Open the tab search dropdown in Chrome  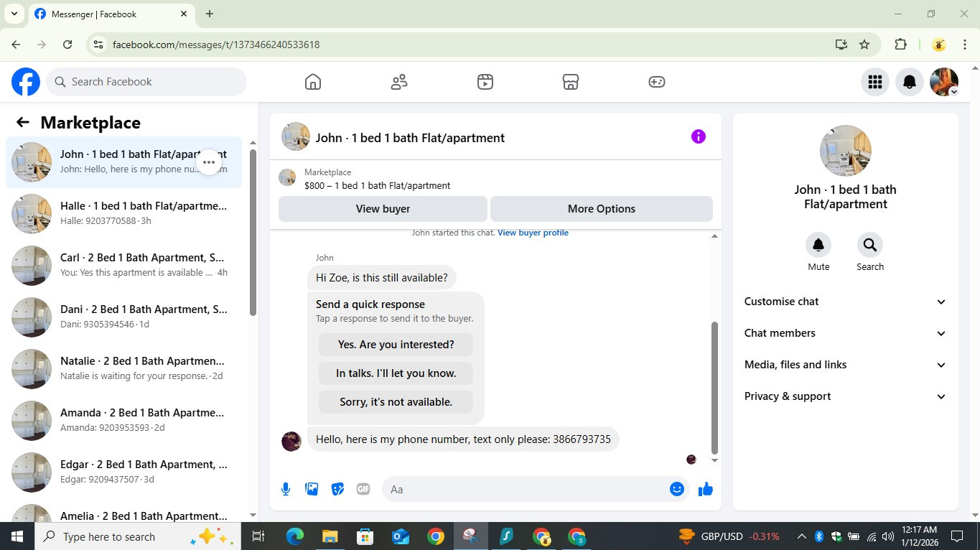14,14
